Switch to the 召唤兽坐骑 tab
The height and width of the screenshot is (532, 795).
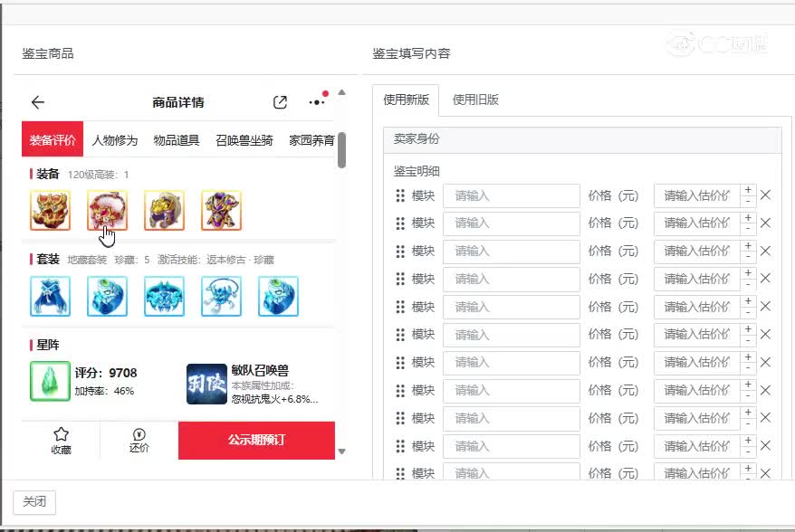click(244, 140)
